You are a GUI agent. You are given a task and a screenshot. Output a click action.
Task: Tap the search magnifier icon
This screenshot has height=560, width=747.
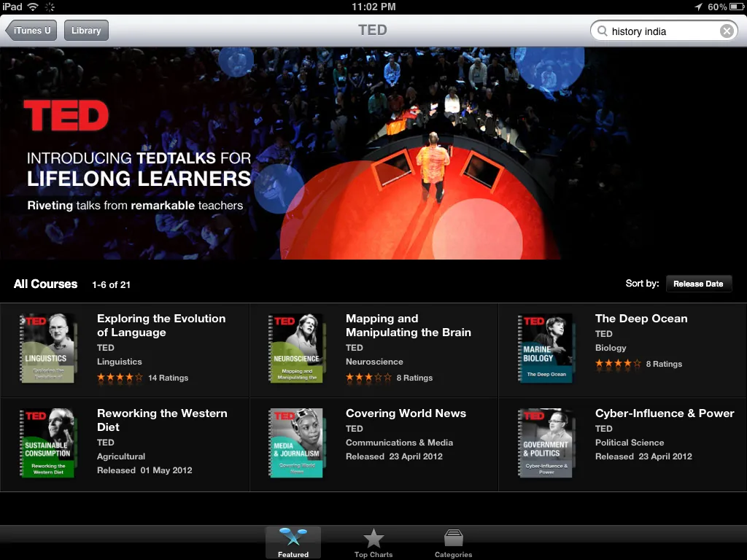(x=602, y=31)
